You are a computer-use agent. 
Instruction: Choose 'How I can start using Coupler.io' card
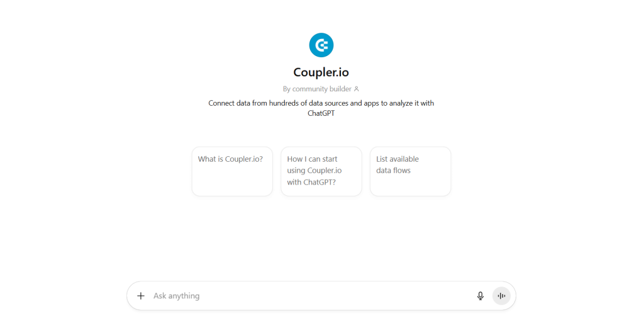pos(321,171)
